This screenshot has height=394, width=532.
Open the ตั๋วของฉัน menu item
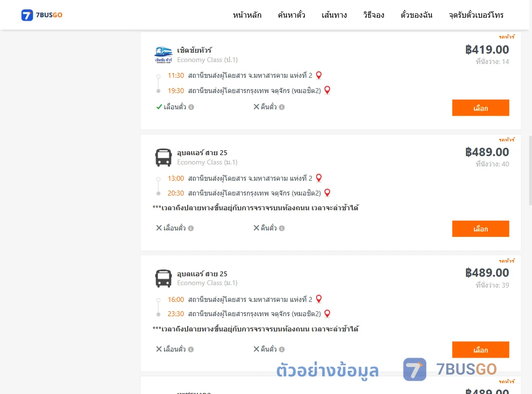click(416, 15)
